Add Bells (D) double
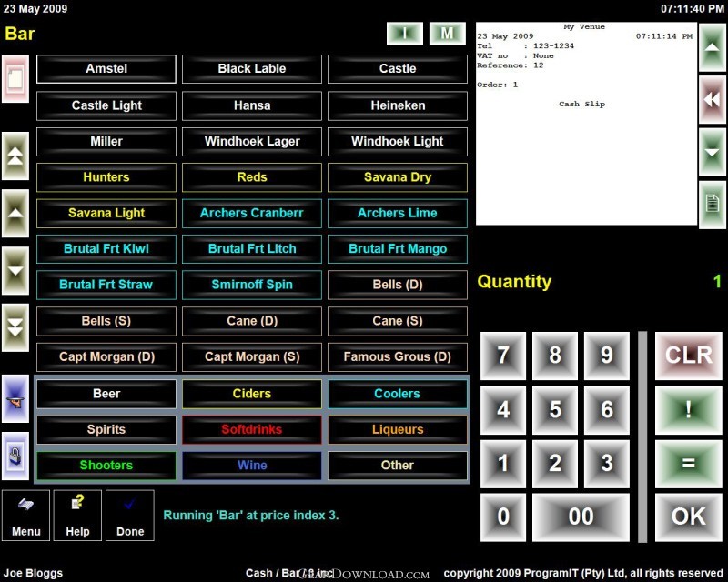The width and height of the screenshot is (728, 582). click(x=398, y=285)
